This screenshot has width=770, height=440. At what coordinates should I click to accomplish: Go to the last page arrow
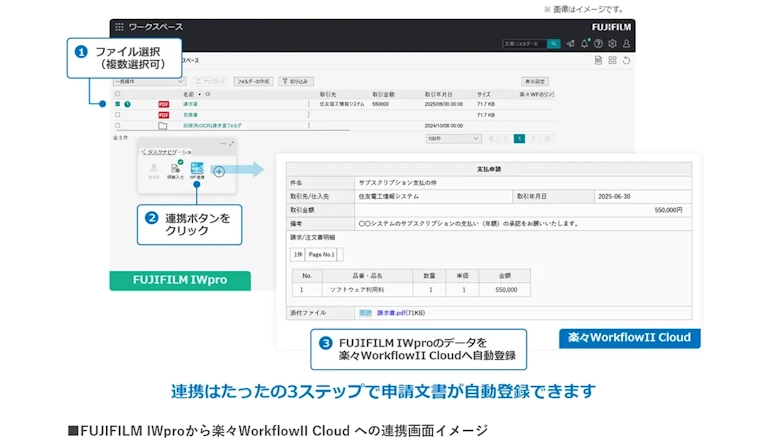tap(548, 138)
